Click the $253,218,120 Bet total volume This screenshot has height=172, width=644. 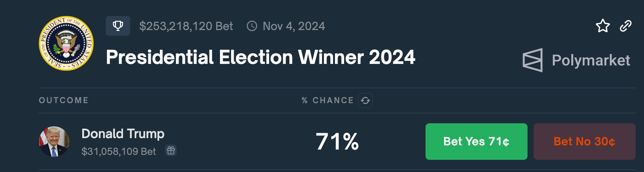[x=186, y=26]
